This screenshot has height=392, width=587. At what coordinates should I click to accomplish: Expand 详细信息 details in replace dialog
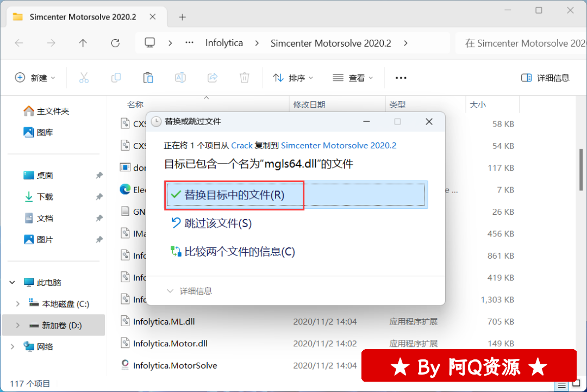pos(190,291)
